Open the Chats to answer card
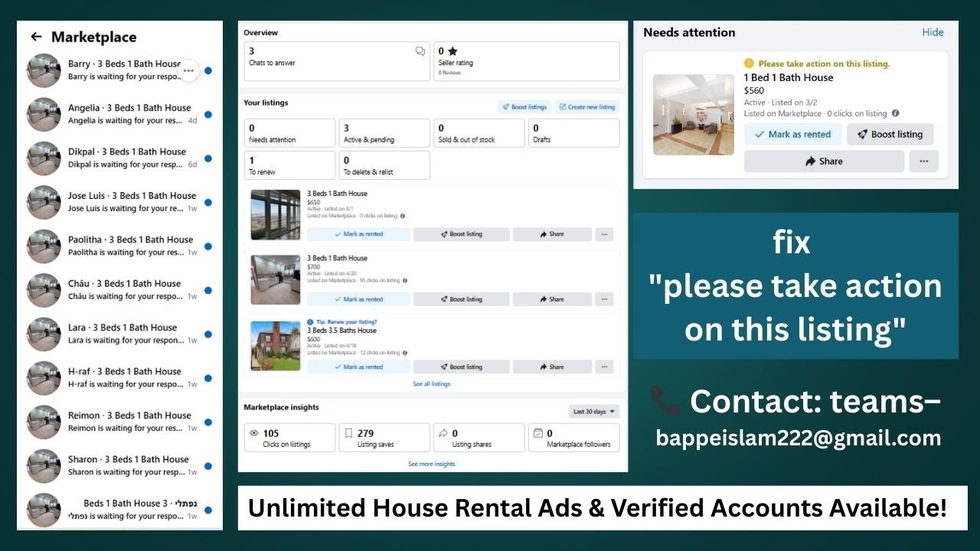 point(337,61)
